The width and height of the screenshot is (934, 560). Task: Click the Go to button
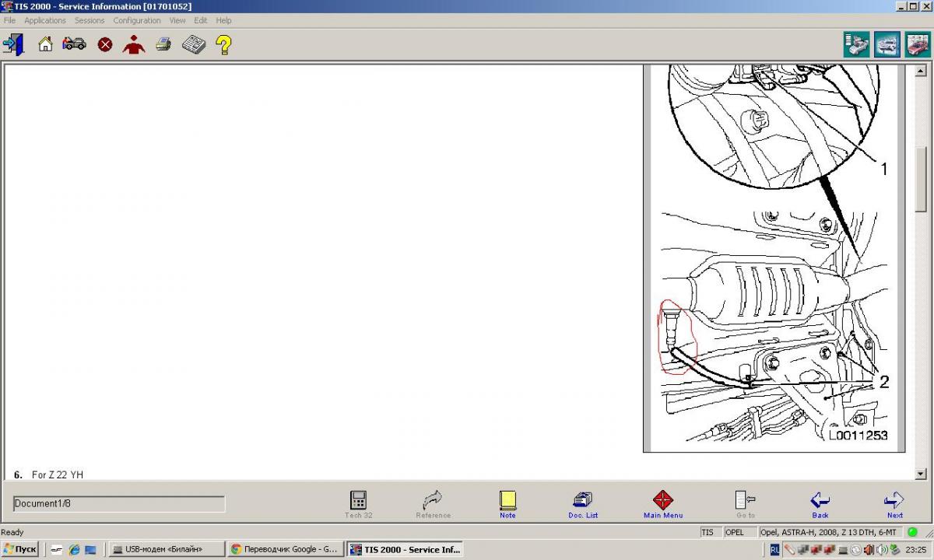(745, 504)
